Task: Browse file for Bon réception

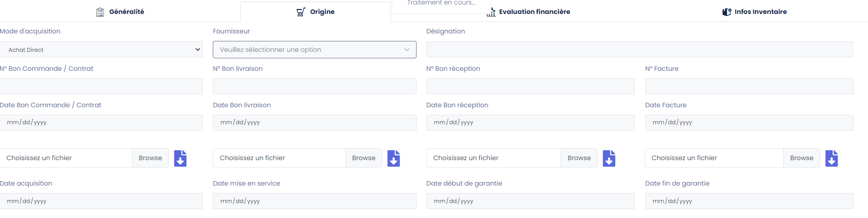Action: (x=579, y=158)
